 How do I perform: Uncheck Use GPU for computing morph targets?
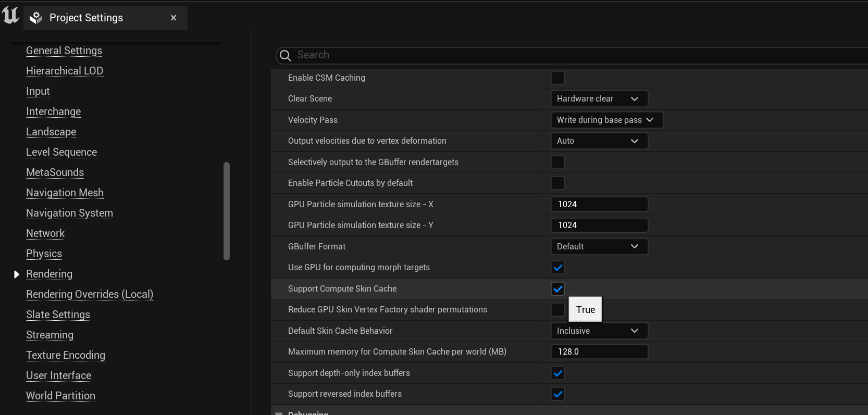(557, 267)
